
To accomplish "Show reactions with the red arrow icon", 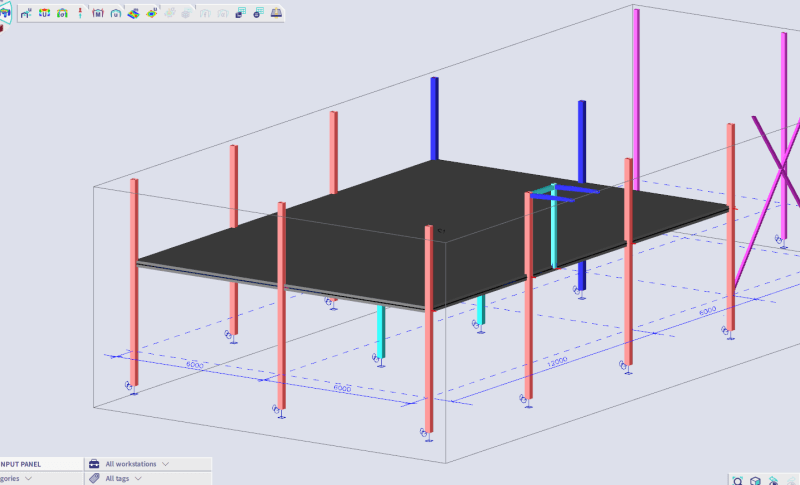I will click(80, 13).
